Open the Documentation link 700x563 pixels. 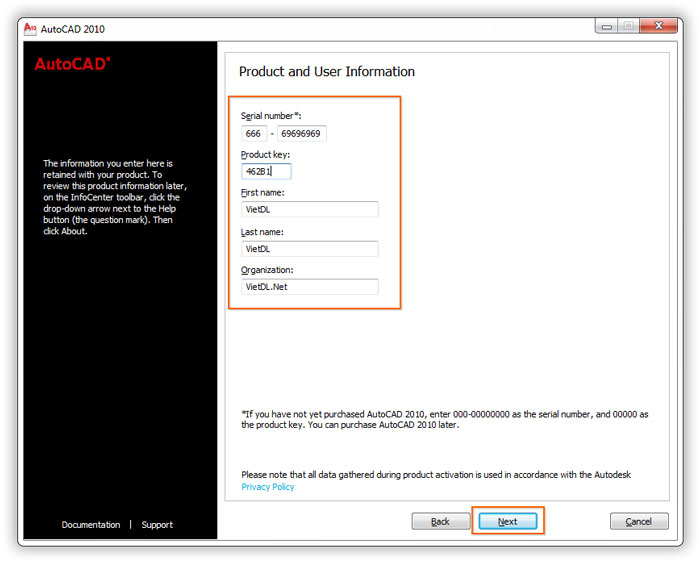[91, 525]
